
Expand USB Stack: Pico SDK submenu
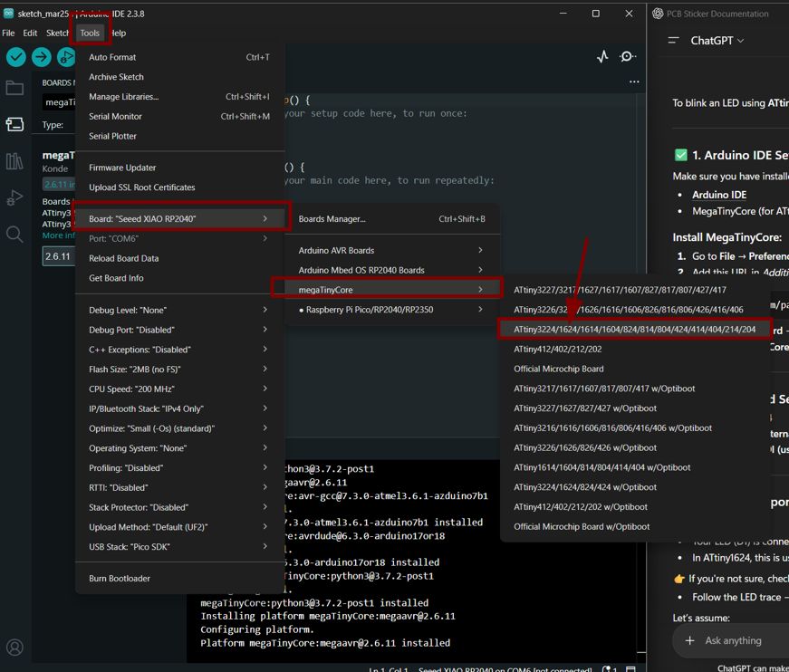coord(179,546)
